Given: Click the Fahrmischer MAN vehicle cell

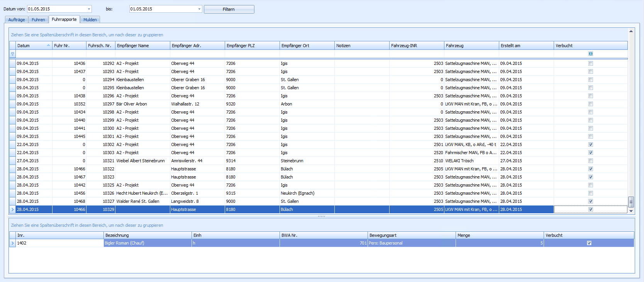Looking at the screenshot, I should pyautogui.click(x=471, y=153).
